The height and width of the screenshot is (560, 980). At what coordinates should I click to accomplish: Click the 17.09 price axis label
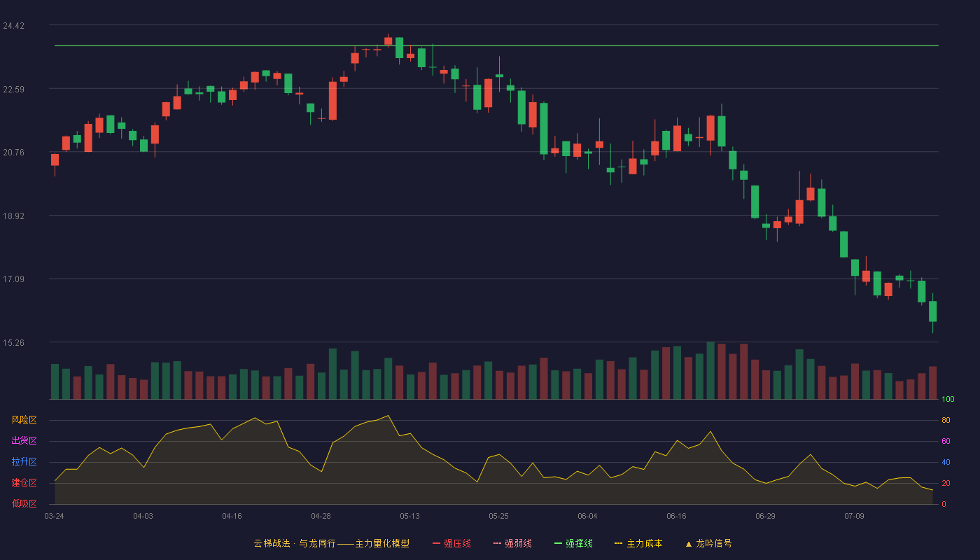coord(14,279)
